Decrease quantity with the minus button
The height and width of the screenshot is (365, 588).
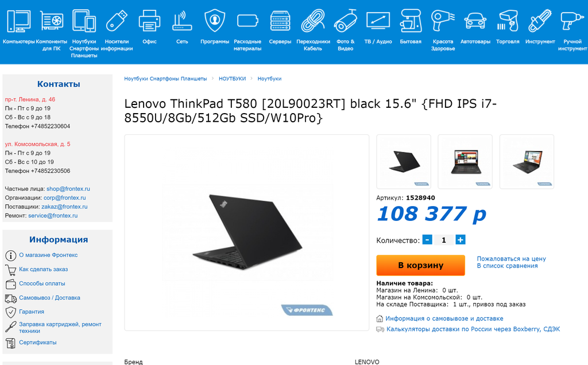click(x=427, y=240)
